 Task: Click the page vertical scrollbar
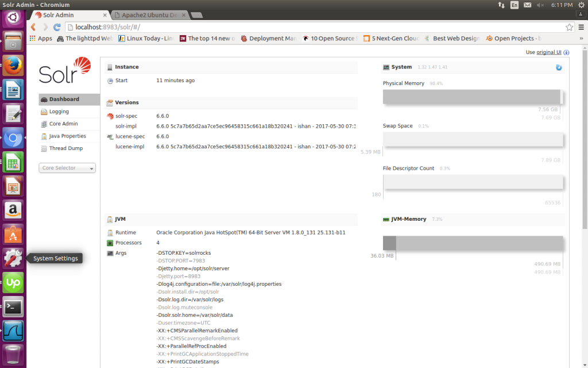pyautogui.click(x=585, y=139)
